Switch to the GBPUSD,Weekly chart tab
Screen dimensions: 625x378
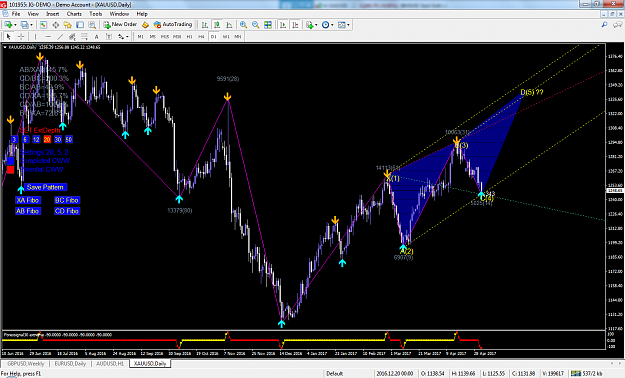coord(26,364)
